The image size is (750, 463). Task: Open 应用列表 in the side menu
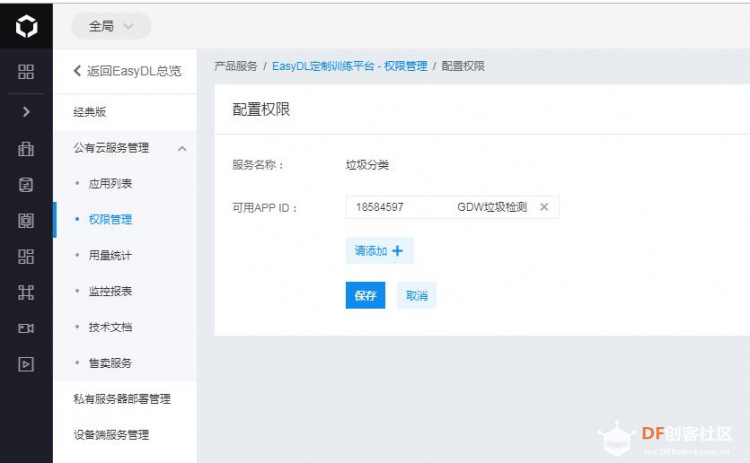point(110,184)
